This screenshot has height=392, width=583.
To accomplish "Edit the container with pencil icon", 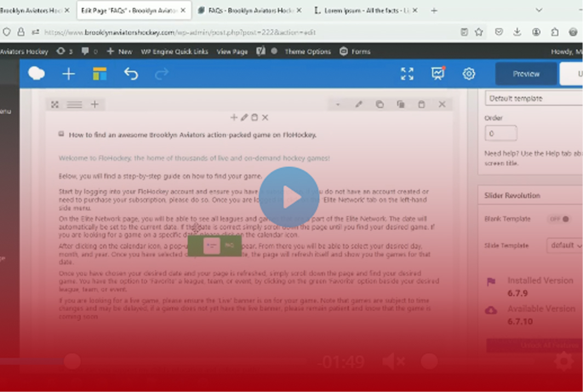I will pos(358,105).
